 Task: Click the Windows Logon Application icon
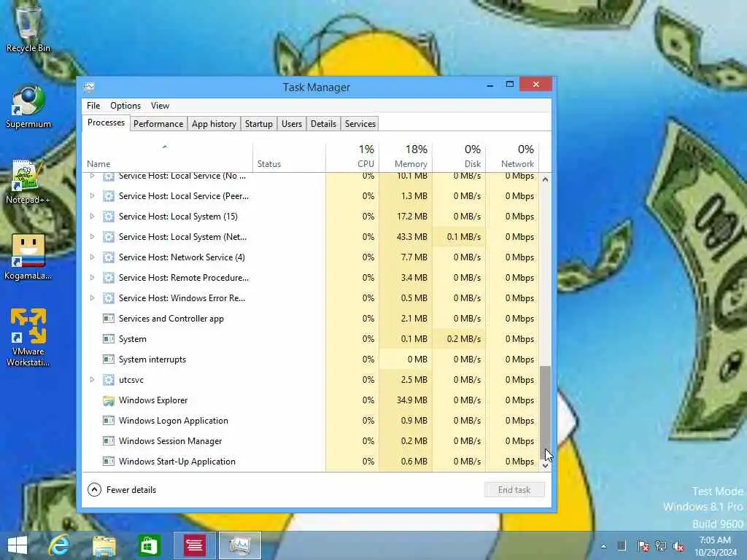[x=109, y=421]
